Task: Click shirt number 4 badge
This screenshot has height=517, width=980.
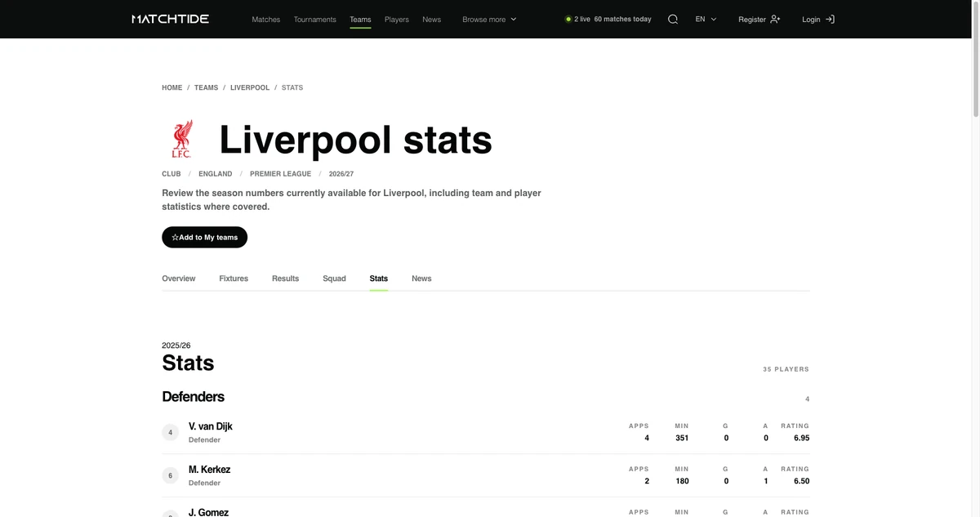Action: (170, 432)
